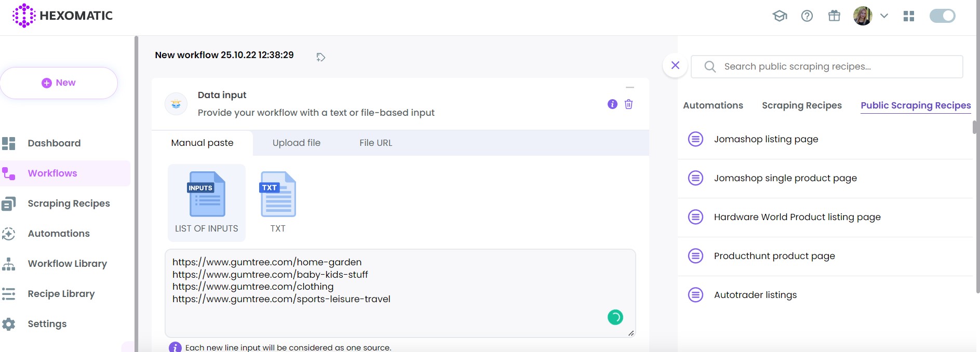This screenshot has width=980, height=352.
Task: Click the New button in the sidebar
Action: (59, 83)
